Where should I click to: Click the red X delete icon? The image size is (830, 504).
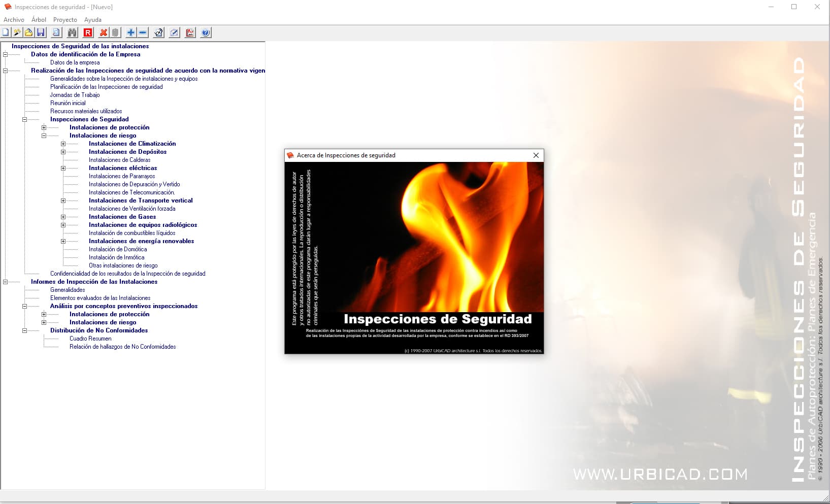coord(104,32)
